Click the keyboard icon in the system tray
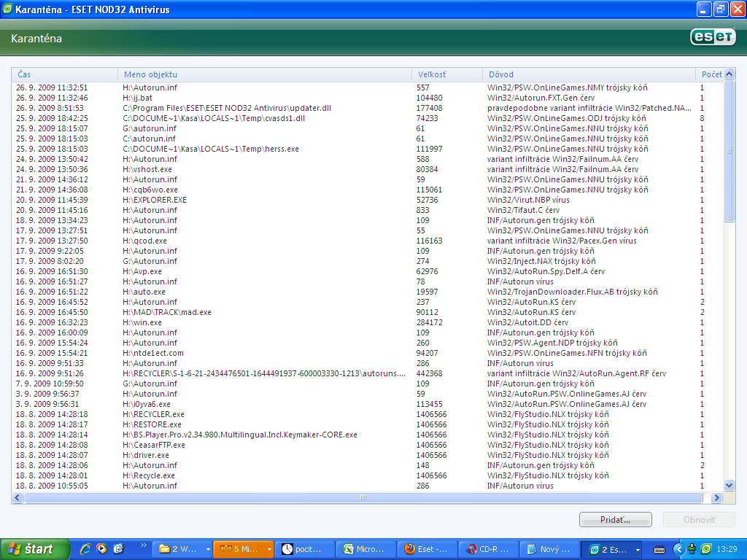 point(659,550)
